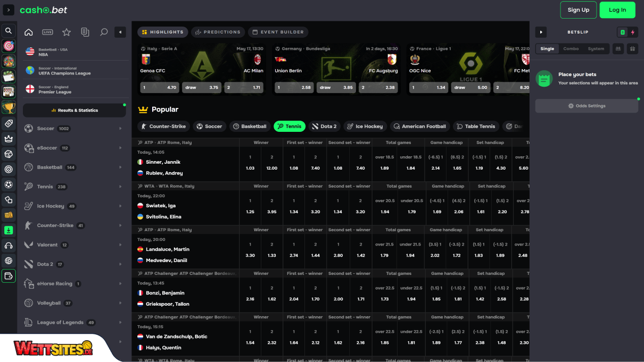Screen dimensions: 644x362
Task: Open the headset support icon
Action: tap(9, 246)
